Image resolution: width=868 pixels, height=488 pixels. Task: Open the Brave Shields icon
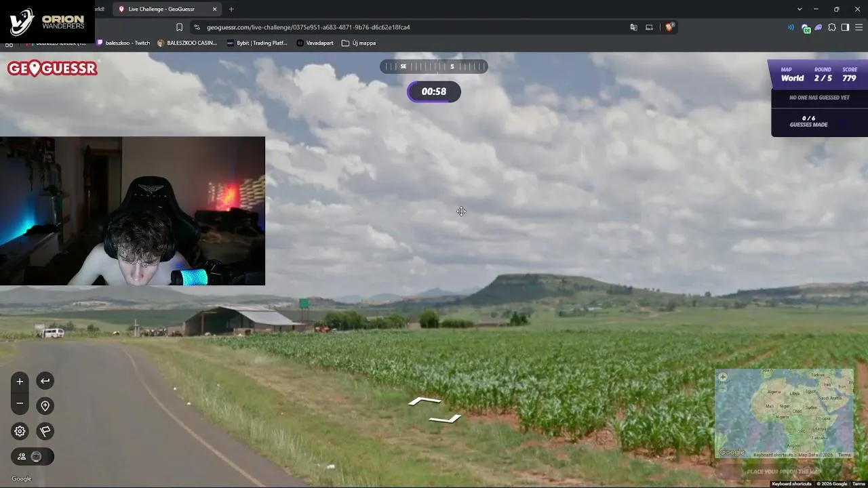pyautogui.click(x=669, y=27)
